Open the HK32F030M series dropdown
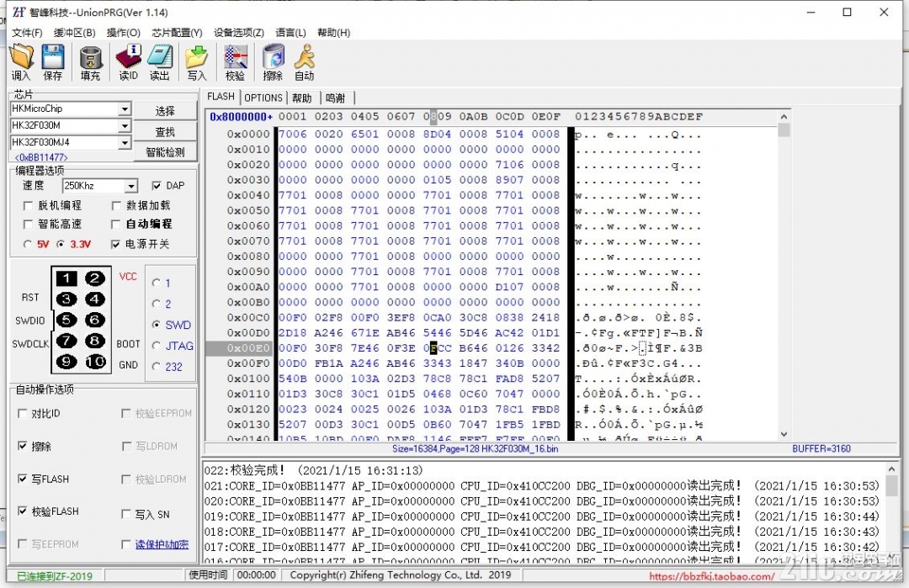 [x=125, y=125]
